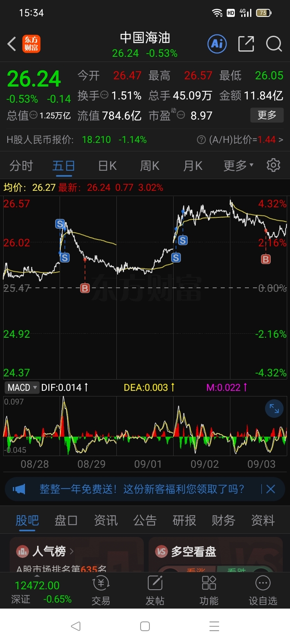
Task: Switch to 月K chart tab
Action: [193, 165]
